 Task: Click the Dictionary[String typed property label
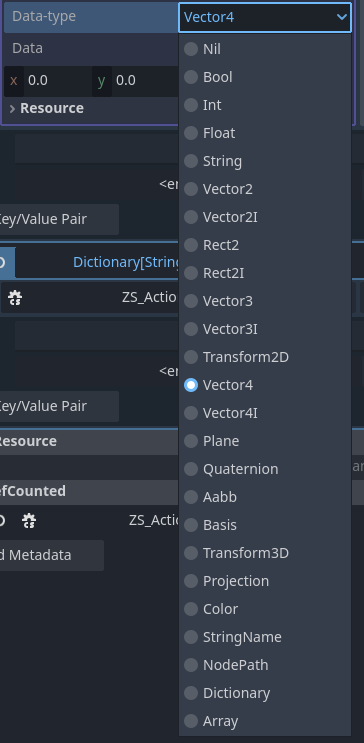[126, 262]
